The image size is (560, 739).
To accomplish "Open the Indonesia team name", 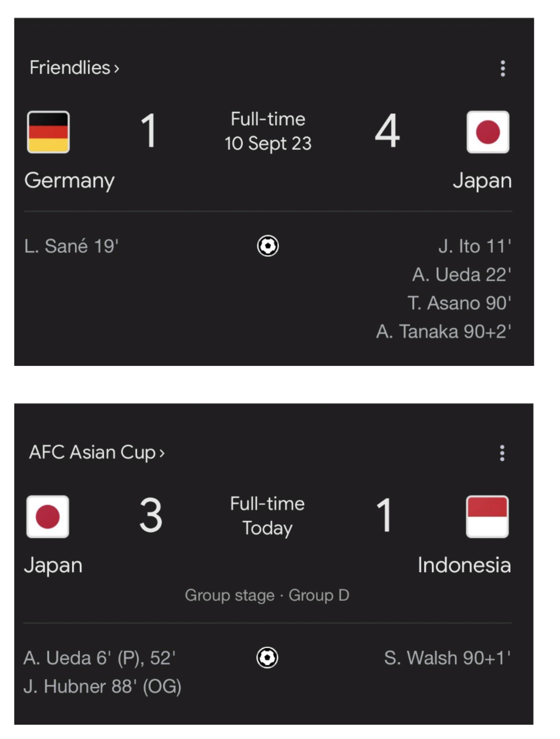I will pos(464,565).
